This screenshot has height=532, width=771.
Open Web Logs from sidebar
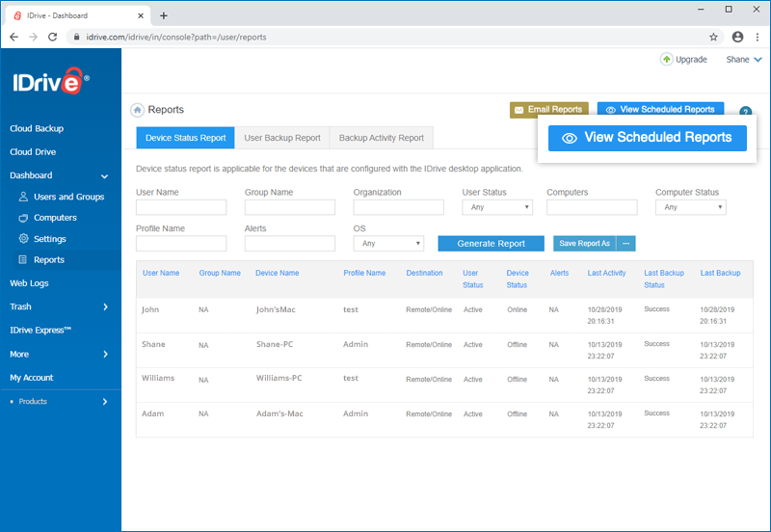(29, 283)
